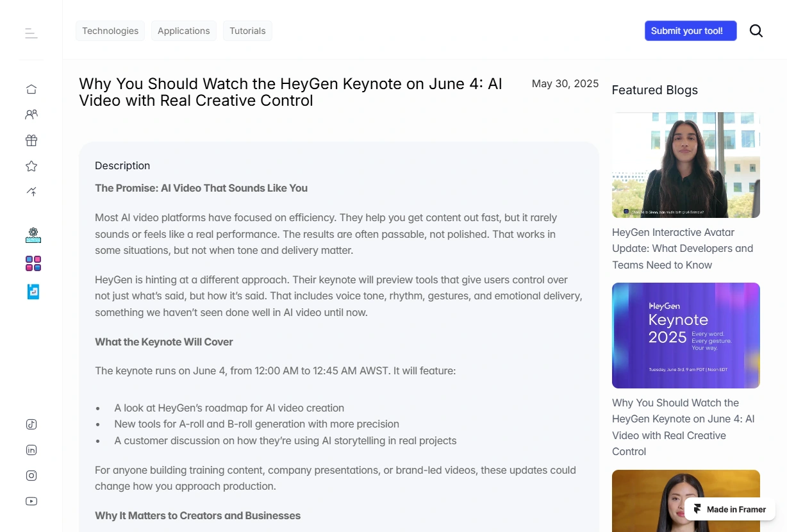
Task: Open the thumbnail of woman by window
Action: pyautogui.click(x=686, y=165)
